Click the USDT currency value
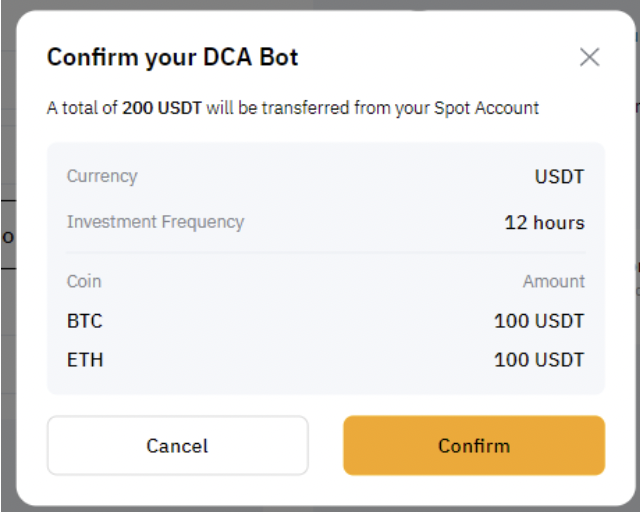This screenshot has width=640, height=514. pyautogui.click(x=559, y=177)
